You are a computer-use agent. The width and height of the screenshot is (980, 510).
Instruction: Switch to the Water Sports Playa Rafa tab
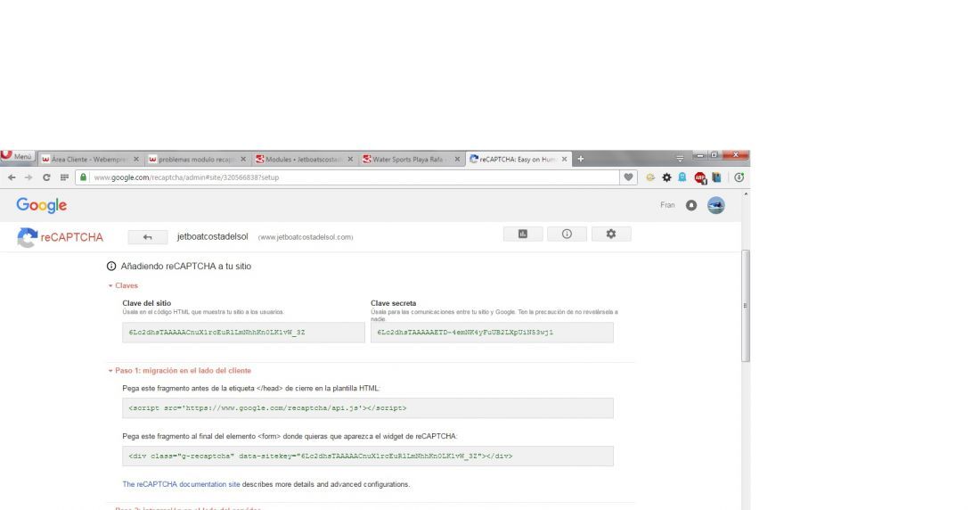(411, 160)
